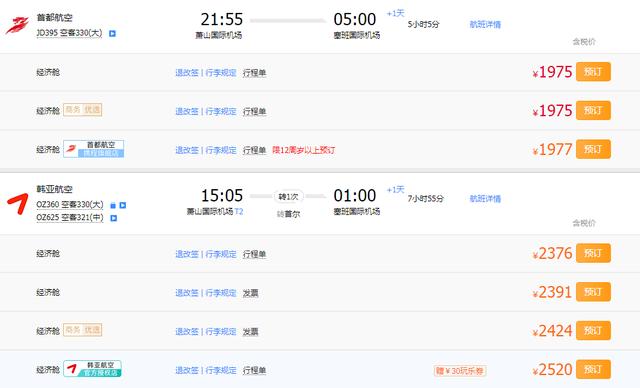Click the ¥1977 price

point(552,150)
